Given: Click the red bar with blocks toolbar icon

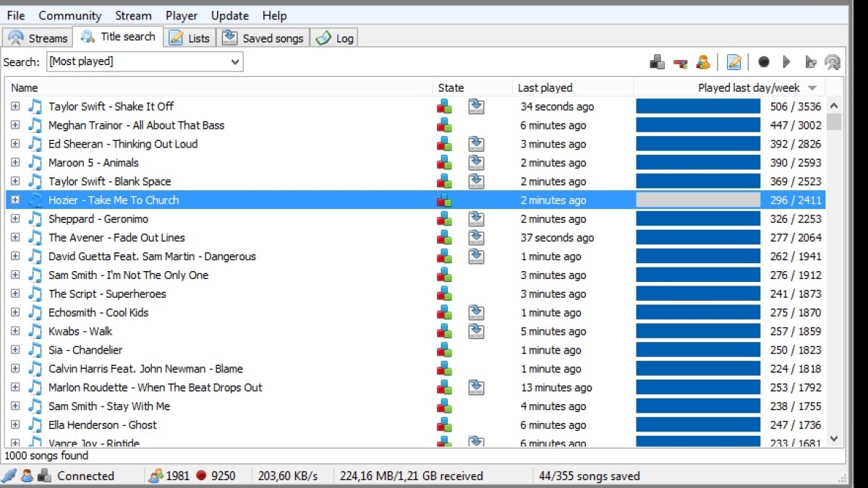Looking at the screenshot, I should tap(680, 62).
